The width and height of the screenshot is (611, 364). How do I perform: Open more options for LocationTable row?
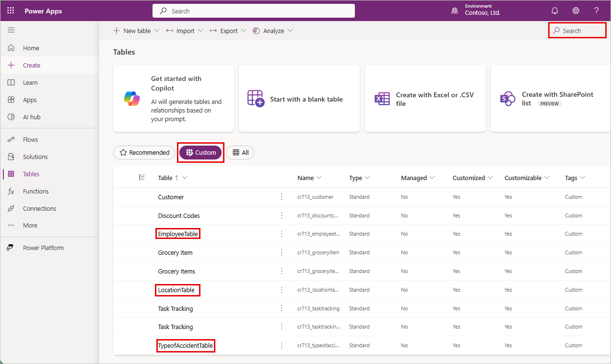(x=282, y=290)
